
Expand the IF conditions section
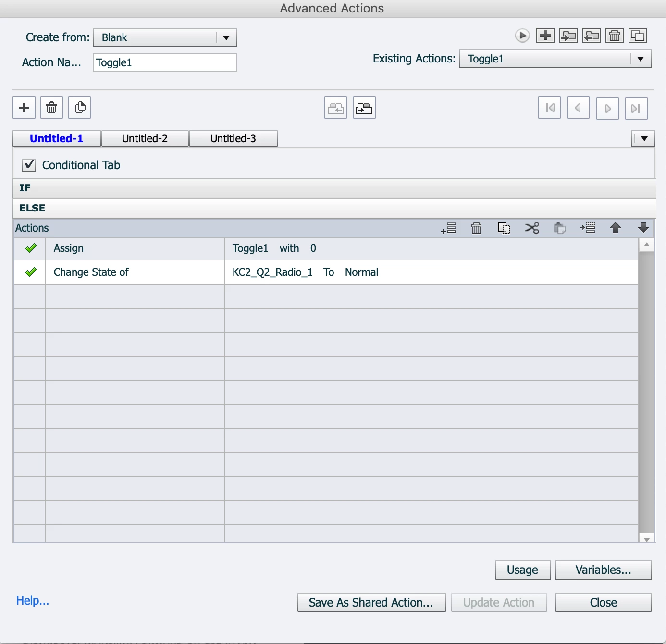click(334, 188)
